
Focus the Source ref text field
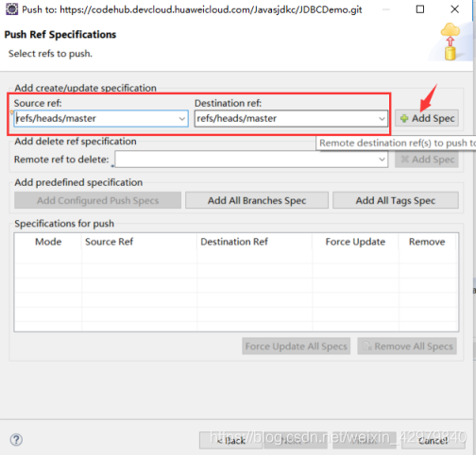[x=101, y=119]
